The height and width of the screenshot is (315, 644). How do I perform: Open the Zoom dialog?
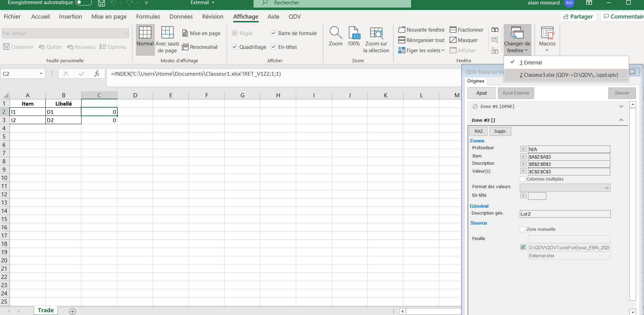point(335,36)
